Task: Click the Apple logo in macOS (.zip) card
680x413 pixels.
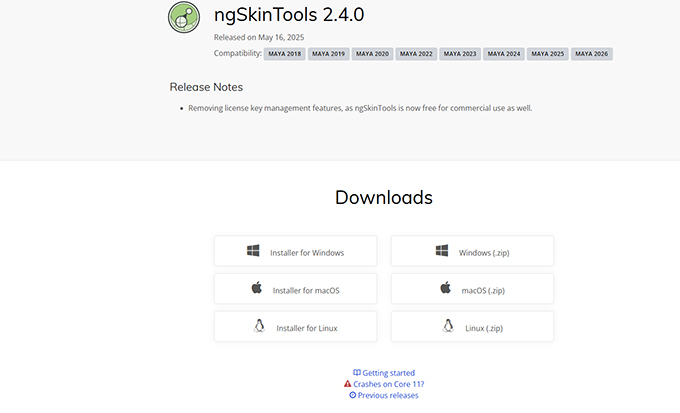Action: coord(445,288)
